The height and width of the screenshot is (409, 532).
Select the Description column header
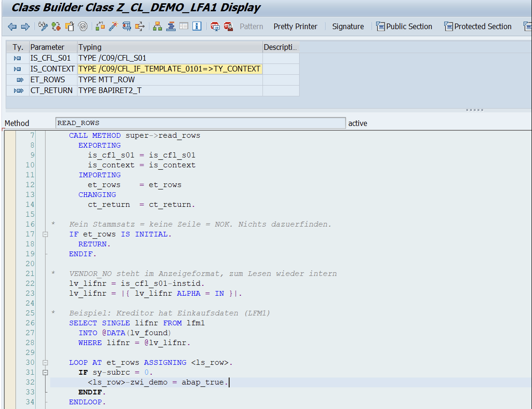coord(281,47)
